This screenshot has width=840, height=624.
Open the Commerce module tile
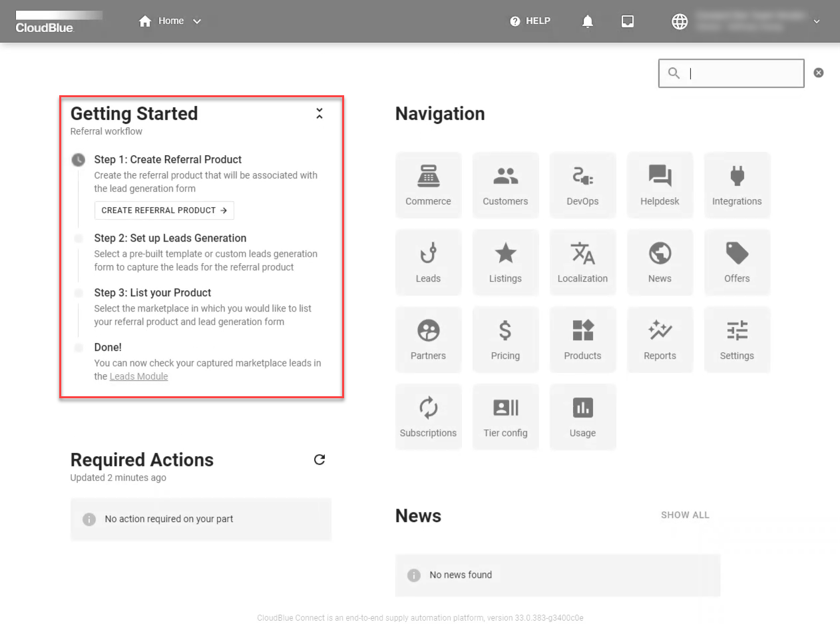point(428,185)
